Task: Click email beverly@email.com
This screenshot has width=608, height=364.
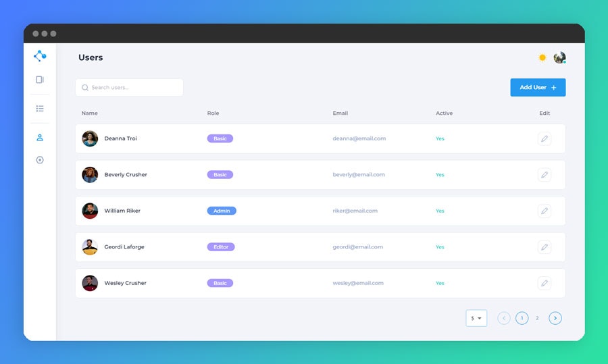Action: 359,175
